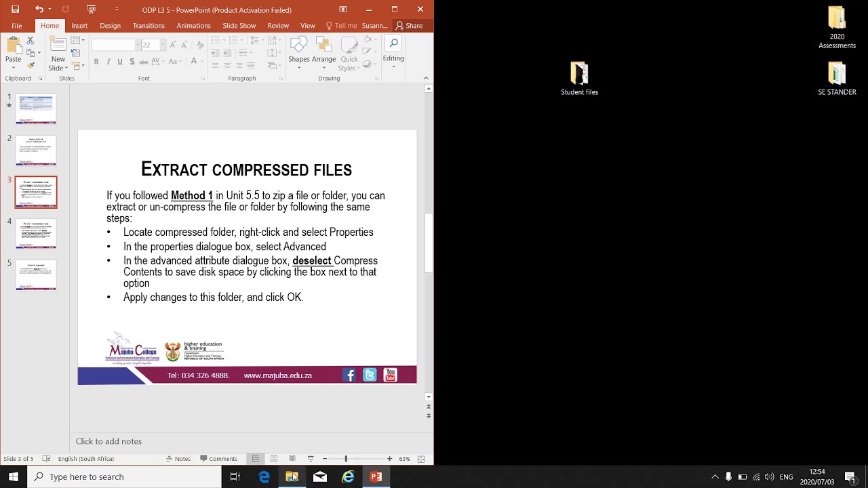Toggle Align Right paragraph alignment
Viewport: 868px width, 488px height.
(239, 66)
